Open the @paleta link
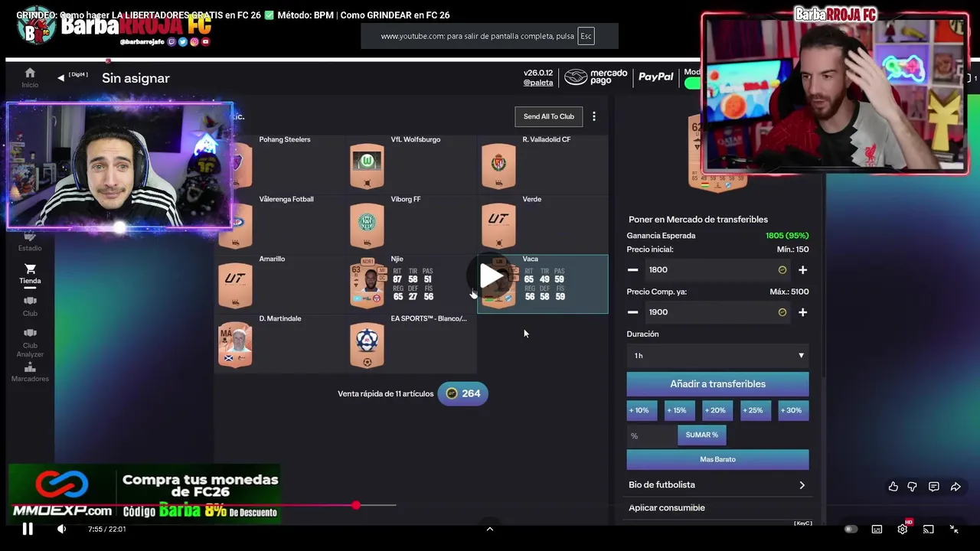Screen dimensions: 980x551 click(537, 83)
